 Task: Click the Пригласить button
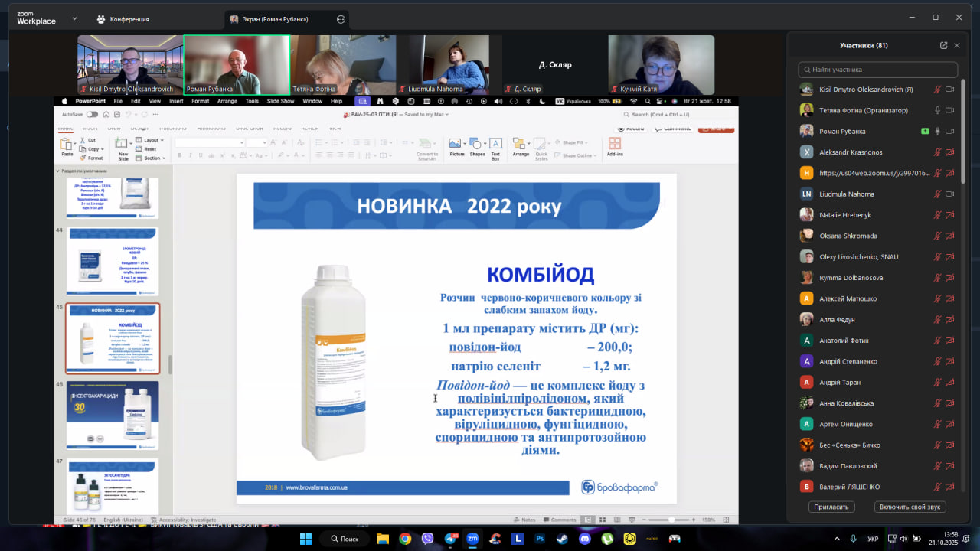(831, 507)
